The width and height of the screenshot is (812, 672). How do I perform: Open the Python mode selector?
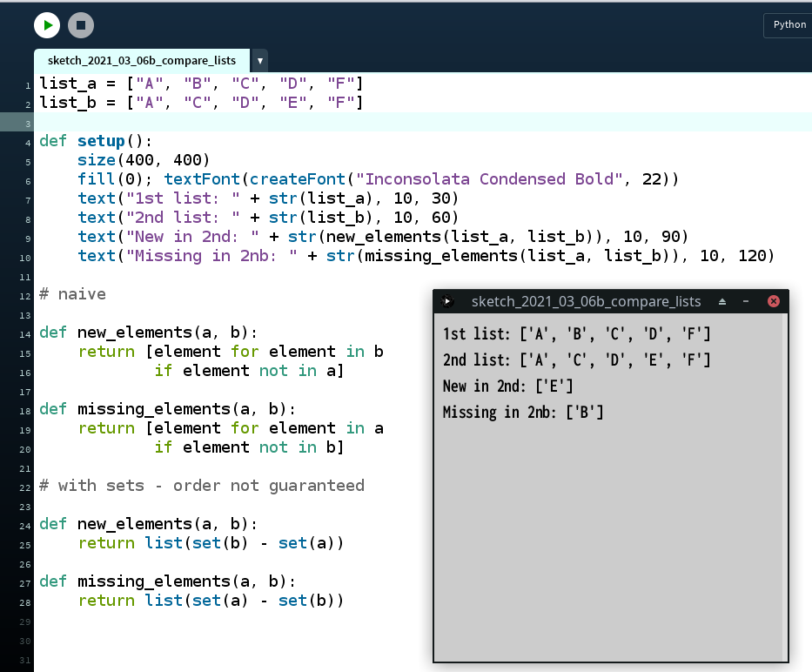tap(789, 24)
